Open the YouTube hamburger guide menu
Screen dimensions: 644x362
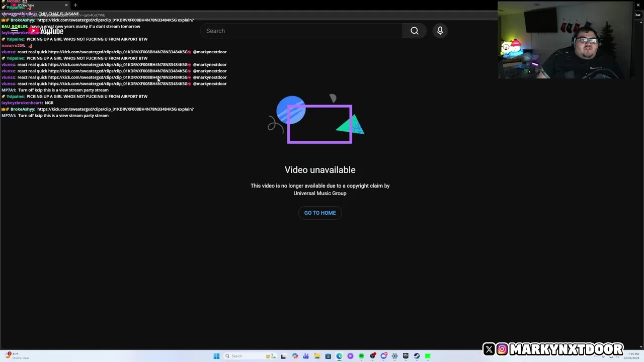pyautogui.click(x=15, y=31)
